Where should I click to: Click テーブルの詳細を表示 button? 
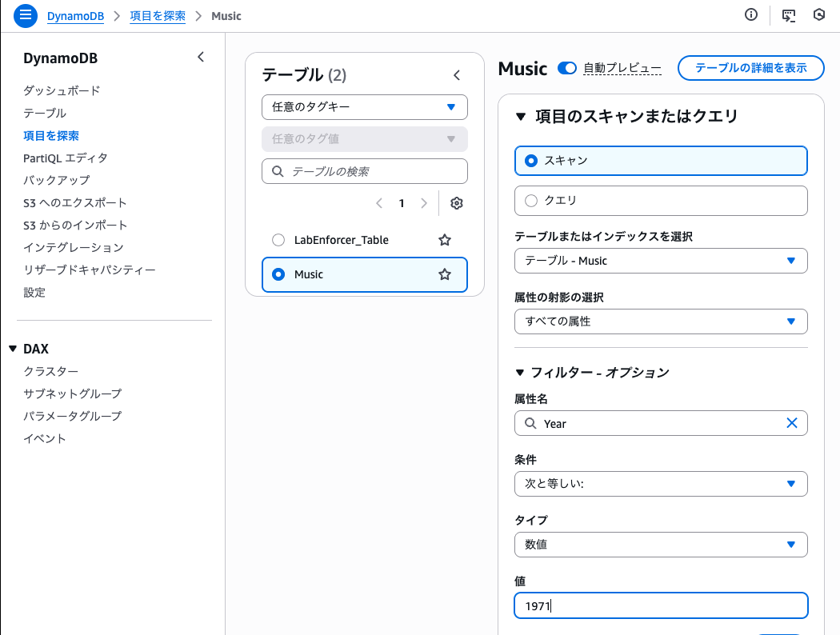point(750,68)
